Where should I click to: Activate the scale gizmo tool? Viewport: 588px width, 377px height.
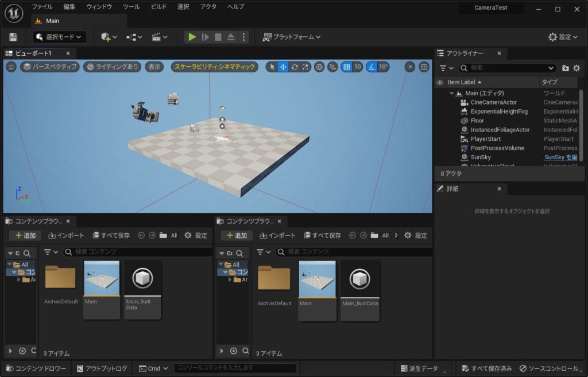click(305, 67)
